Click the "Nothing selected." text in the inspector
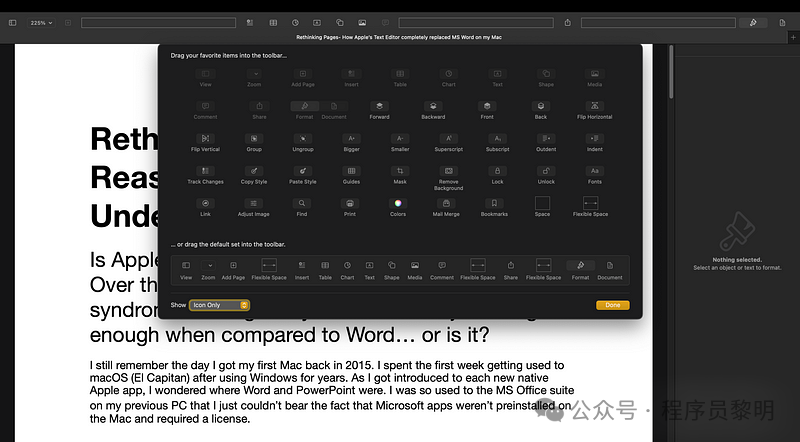Viewport: 800px width, 442px height. coord(737,260)
